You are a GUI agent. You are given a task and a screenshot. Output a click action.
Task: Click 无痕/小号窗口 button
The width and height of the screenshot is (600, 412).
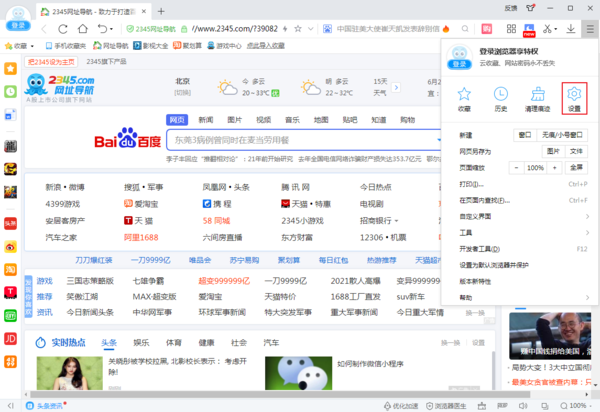click(562, 134)
